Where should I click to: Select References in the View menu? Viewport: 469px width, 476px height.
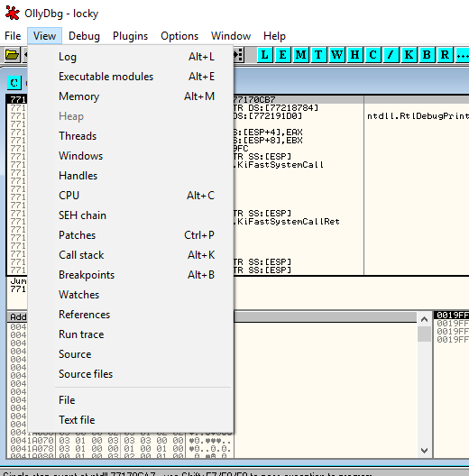pyautogui.click(x=131, y=315)
